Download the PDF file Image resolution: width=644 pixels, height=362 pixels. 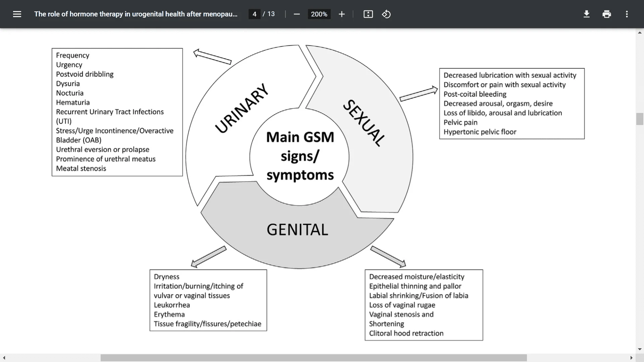point(587,14)
